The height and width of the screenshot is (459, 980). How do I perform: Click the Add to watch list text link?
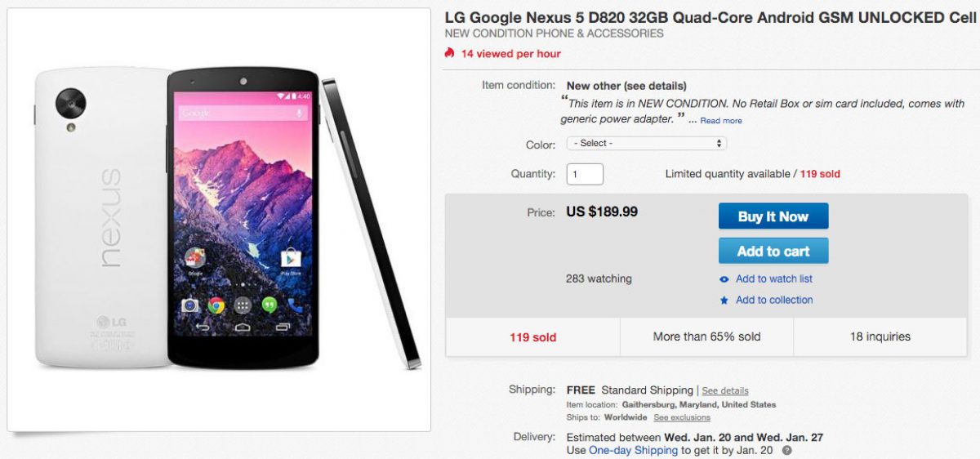click(774, 279)
